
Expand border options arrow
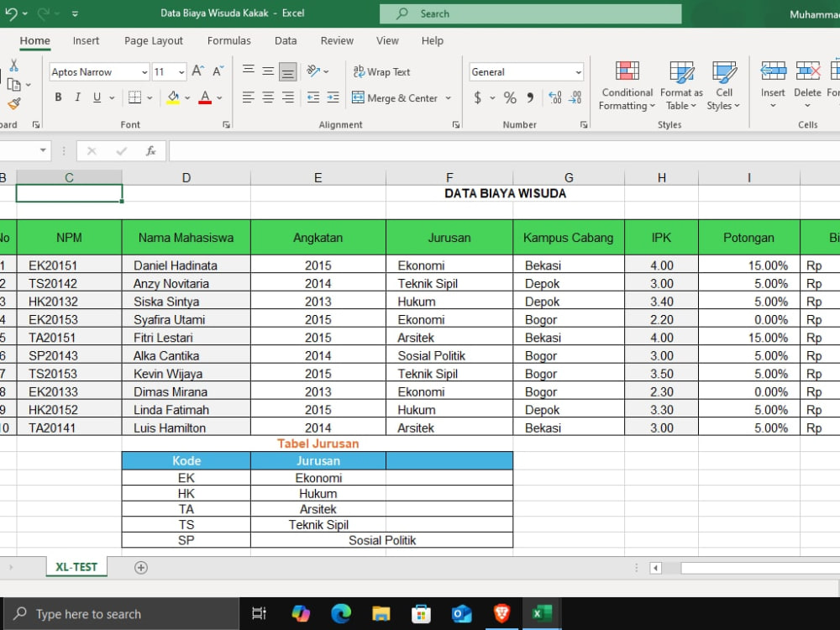[150, 97]
